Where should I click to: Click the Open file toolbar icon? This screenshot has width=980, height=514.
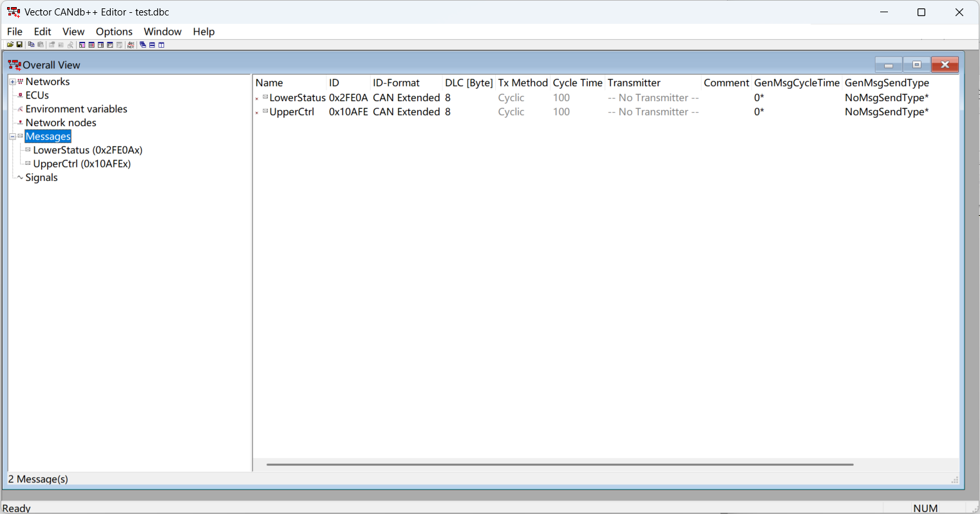pyautogui.click(x=10, y=45)
